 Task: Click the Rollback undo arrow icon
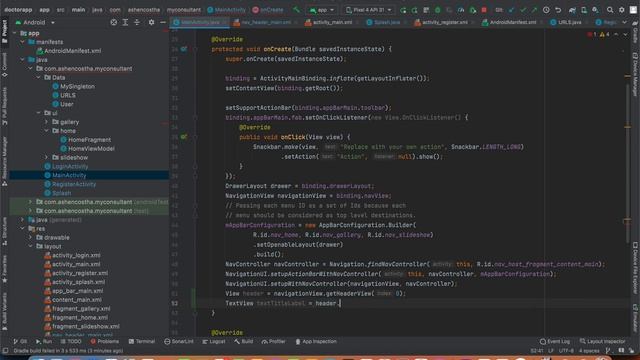pyautogui.click(x=558, y=10)
